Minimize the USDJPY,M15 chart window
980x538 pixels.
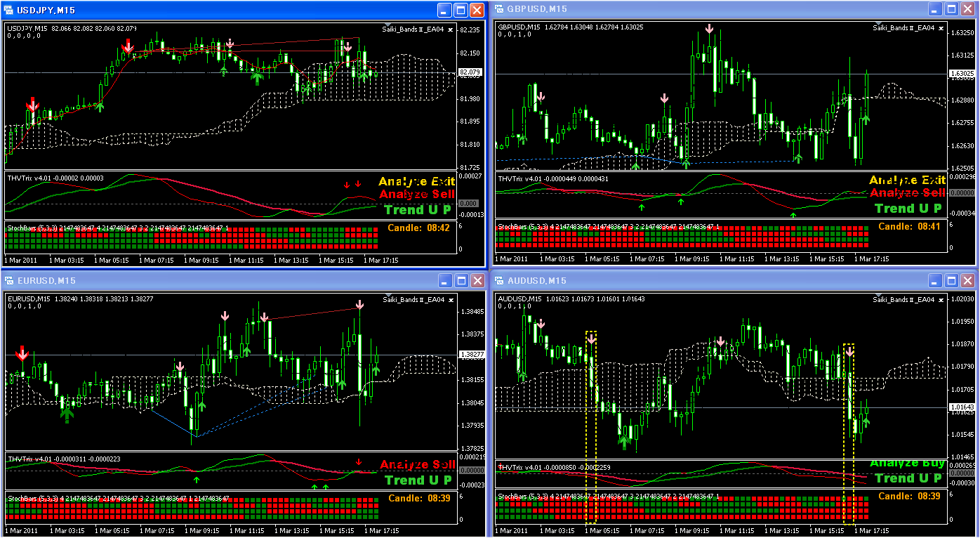click(x=444, y=10)
